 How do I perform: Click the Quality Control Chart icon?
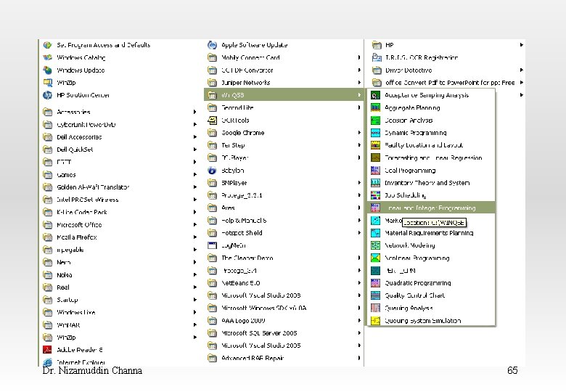pyautogui.click(x=375, y=295)
